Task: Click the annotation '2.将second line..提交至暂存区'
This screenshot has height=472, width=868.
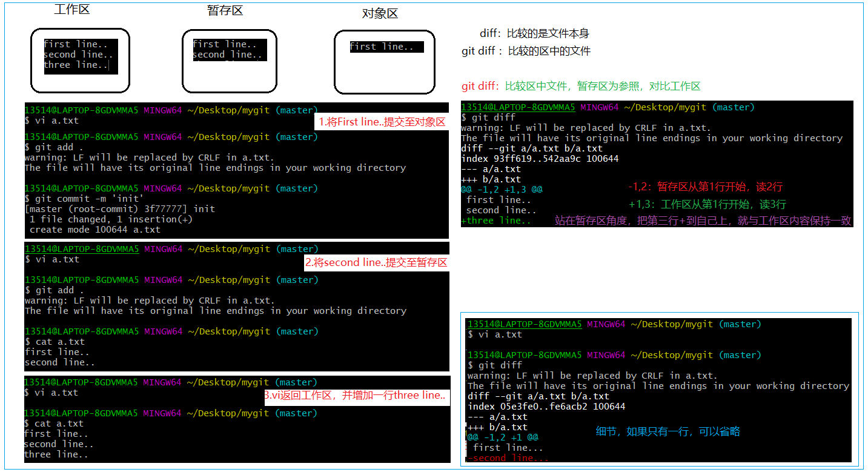Action: (x=376, y=262)
